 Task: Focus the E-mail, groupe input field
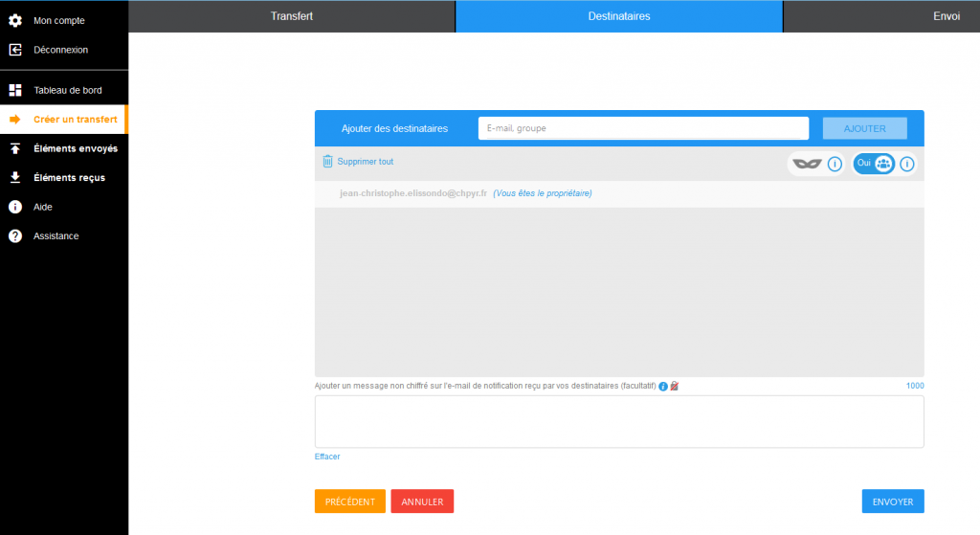[643, 128]
